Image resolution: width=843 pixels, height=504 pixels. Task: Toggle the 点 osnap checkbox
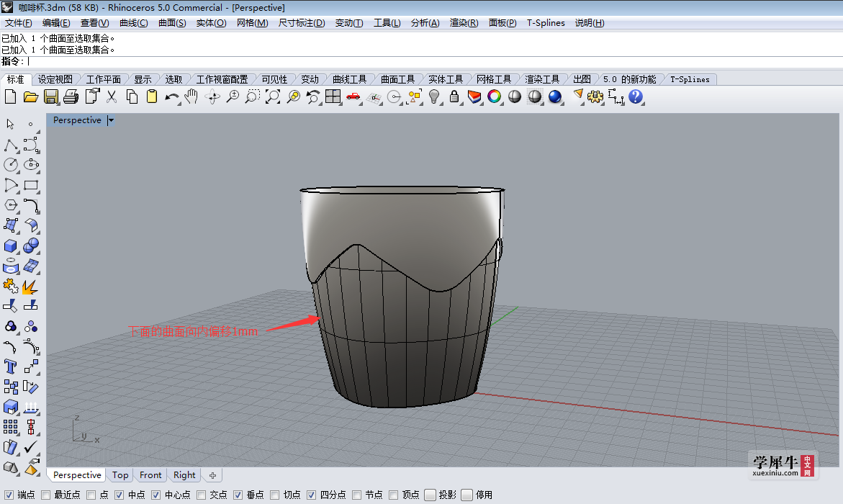click(91, 495)
